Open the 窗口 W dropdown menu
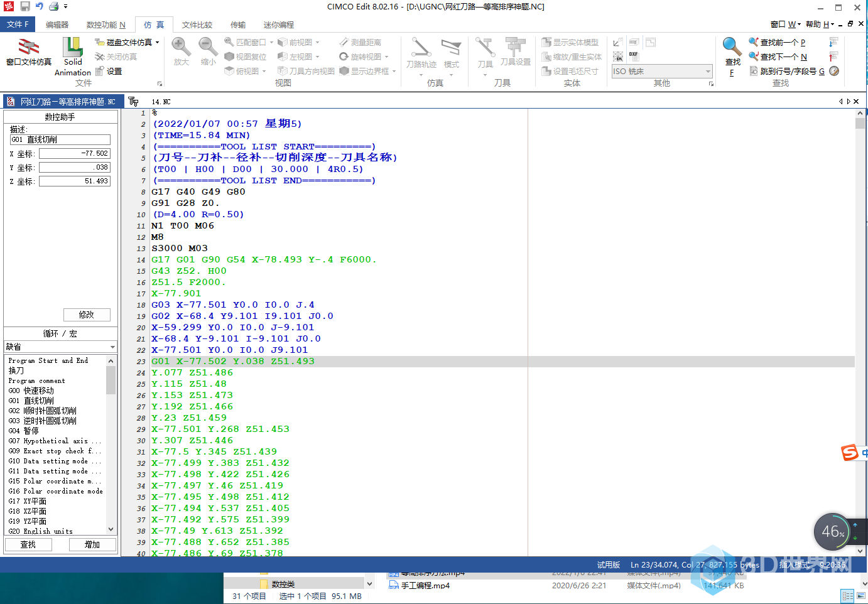This screenshot has width=868, height=604. 785,24
